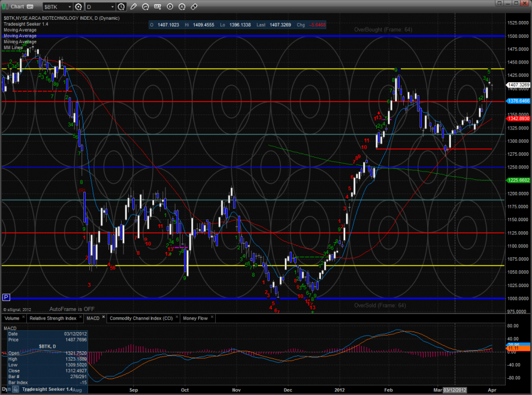This screenshot has width=532, height=395.
Task: Click the 03/12/2012 date cursor label
Action: tap(455, 391)
